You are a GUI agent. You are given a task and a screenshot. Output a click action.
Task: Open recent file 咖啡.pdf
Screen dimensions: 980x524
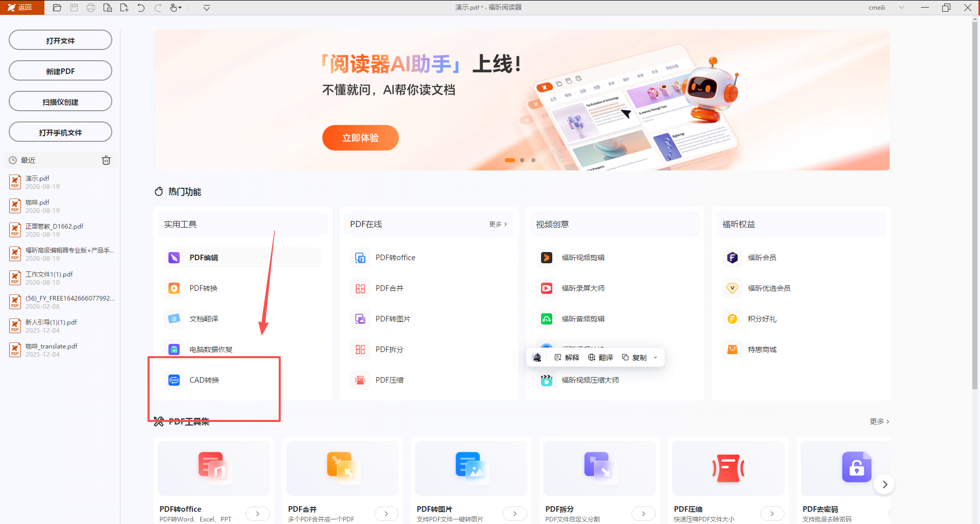click(61, 206)
